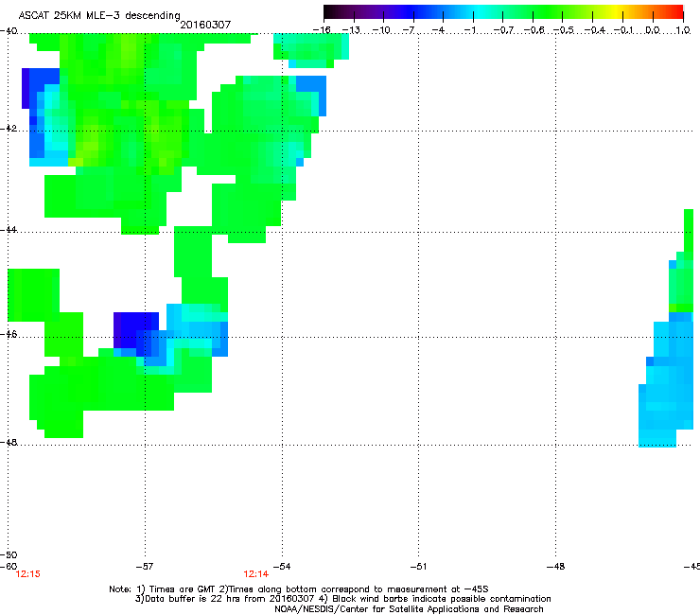Click the colorbar label -16
This screenshot has width=700, height=615.
click(x=322, y=30)
